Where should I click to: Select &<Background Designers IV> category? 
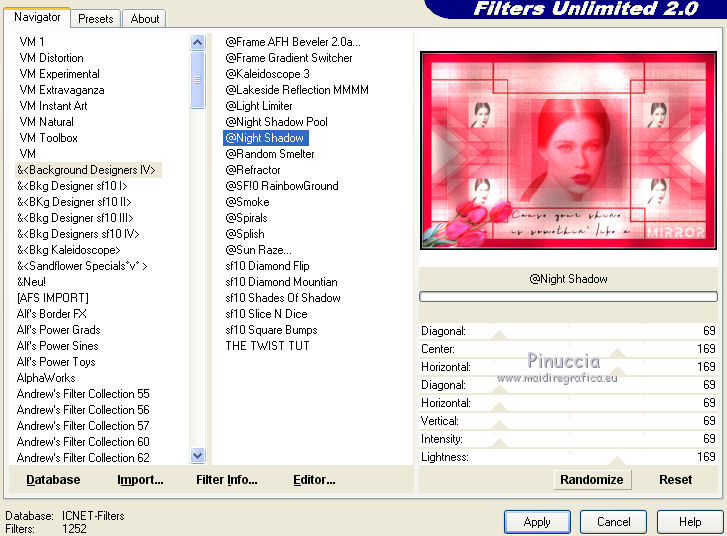[86, 170]
